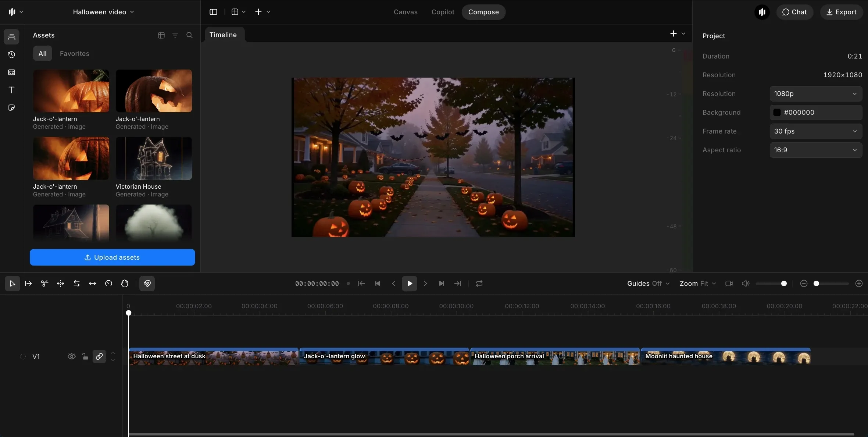The height and width of the screenshot is (437, 868).
Task: Pick the razor cut tool
Action: (44, 284)
